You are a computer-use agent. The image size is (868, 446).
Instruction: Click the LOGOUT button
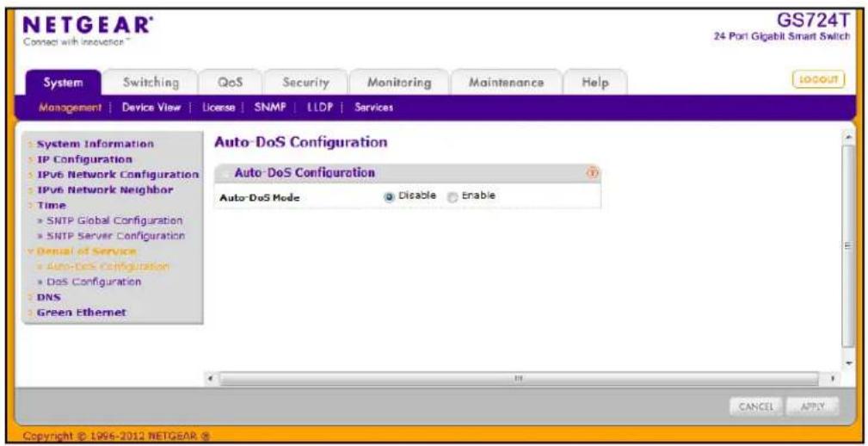819,80
